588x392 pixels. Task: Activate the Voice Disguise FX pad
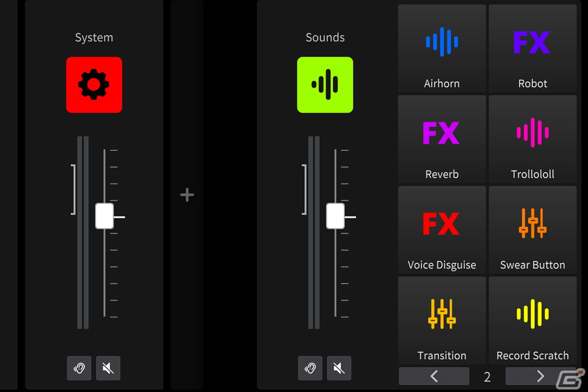tap(442, 230)
